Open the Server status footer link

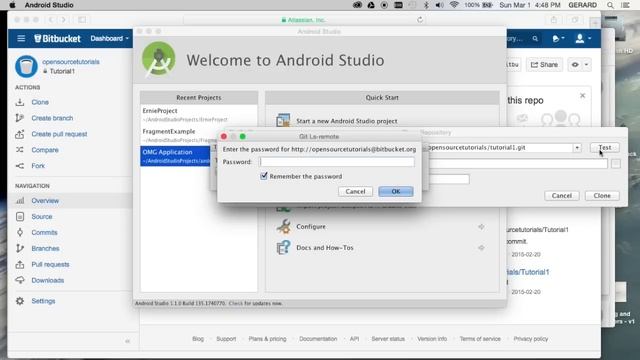tap(388, 339)
